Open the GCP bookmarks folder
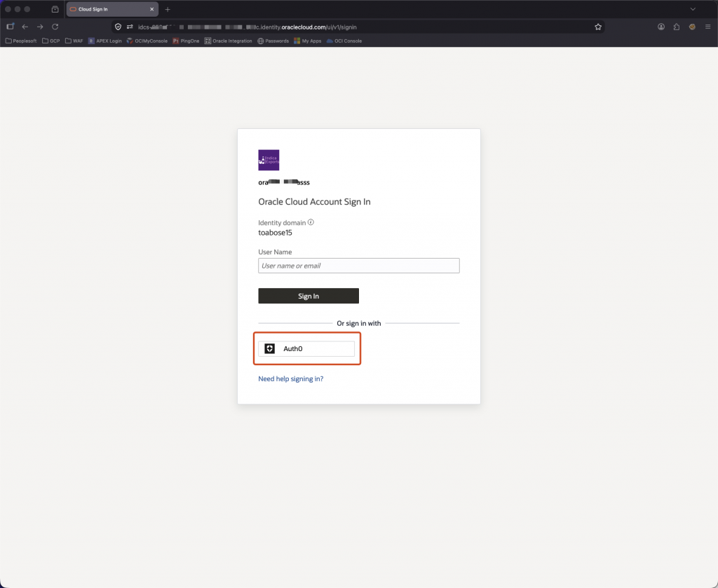This screenshot has height=588, width=718. (50, 41)
